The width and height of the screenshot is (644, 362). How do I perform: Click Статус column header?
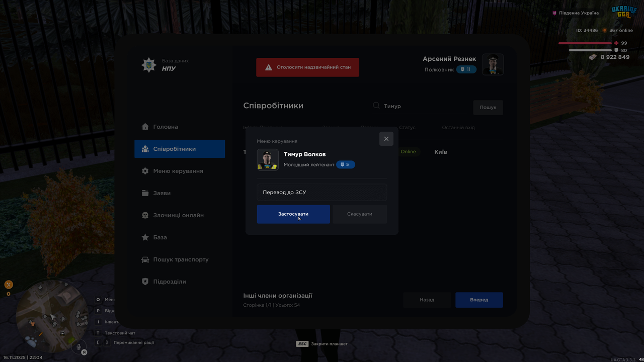click(408, 128)
